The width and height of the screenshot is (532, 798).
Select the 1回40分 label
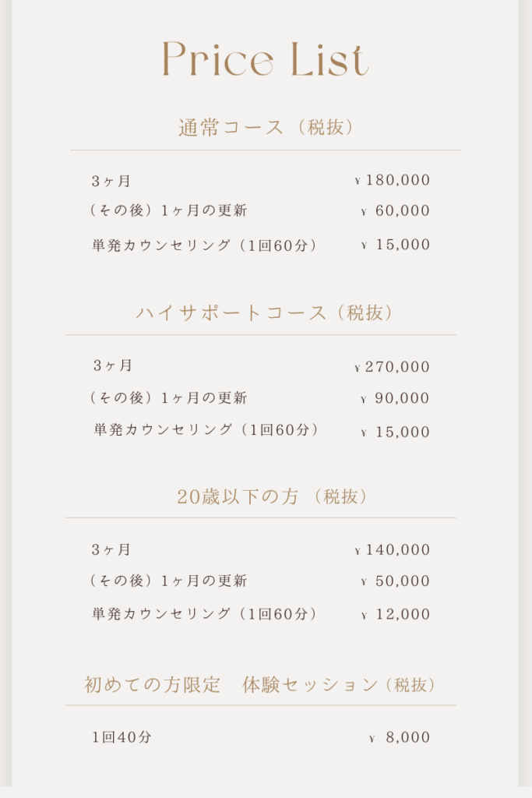coord(122,737)
